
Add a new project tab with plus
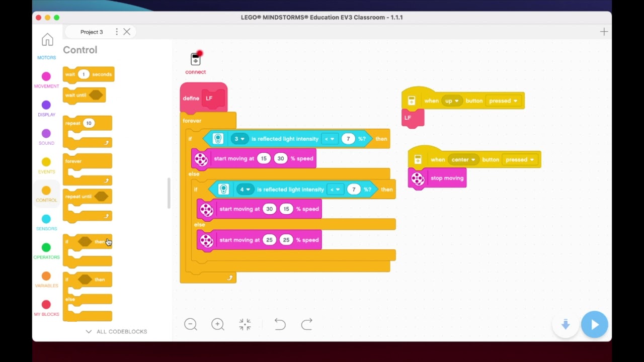point(604,32)
